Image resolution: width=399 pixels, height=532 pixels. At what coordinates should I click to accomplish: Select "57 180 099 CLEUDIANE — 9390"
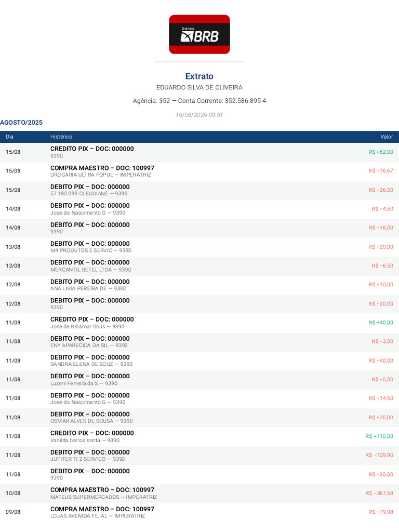click(89, 193)
